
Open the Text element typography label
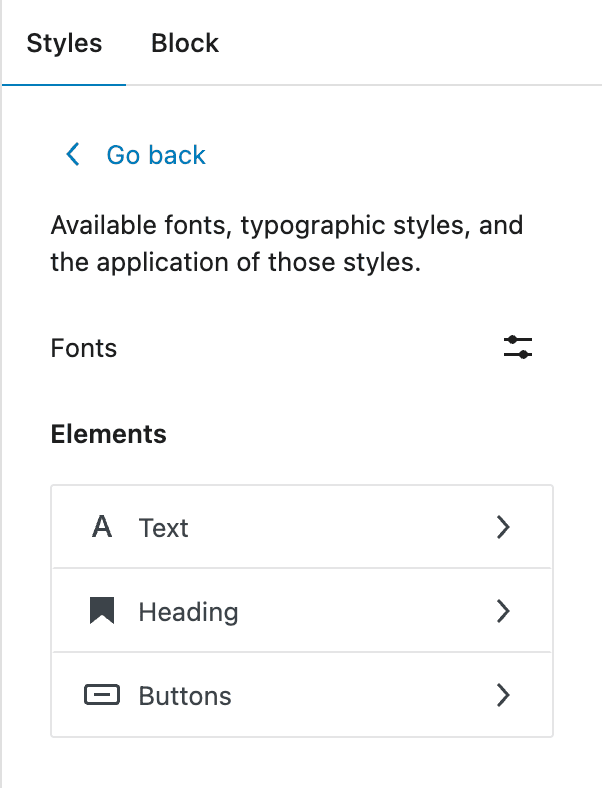click(164, 528)
